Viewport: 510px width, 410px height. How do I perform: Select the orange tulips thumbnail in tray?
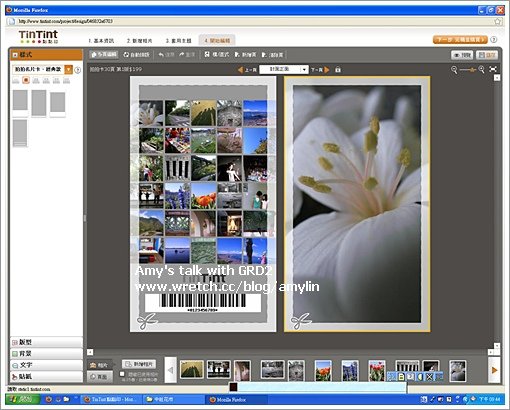[323, 370]
